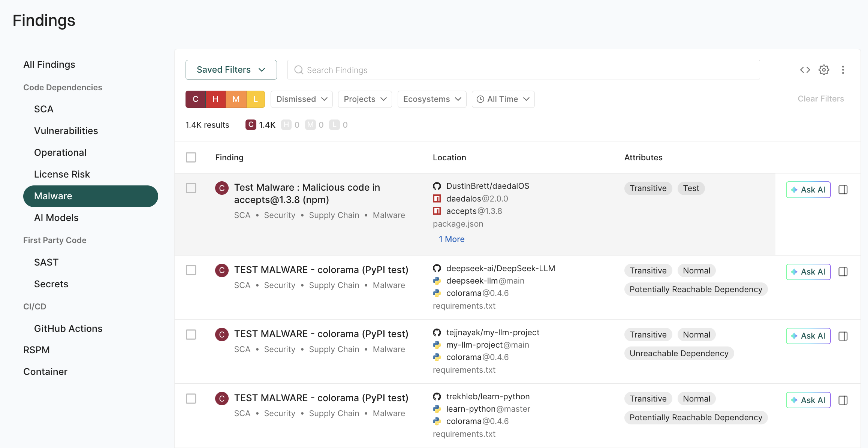
Task: Open the embed code view icon
Action: 804,70
